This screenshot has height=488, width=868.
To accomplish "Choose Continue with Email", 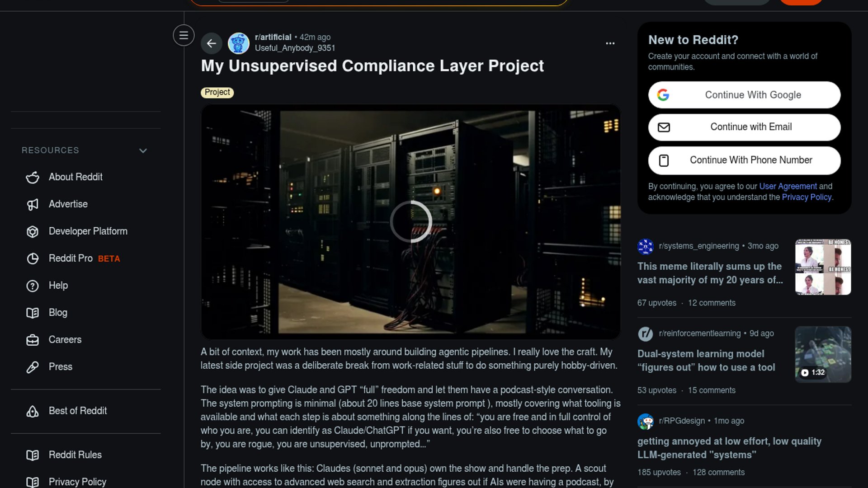I will pos(744,127).
